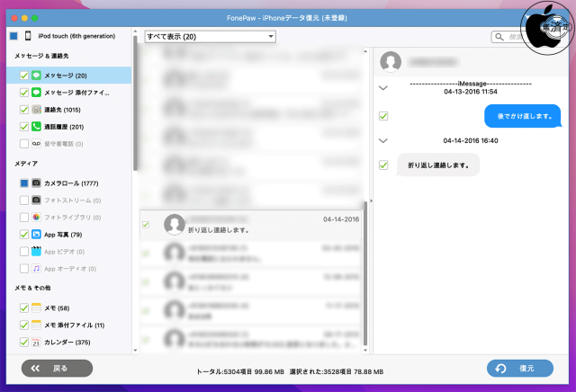Click the sidebar scrollbar thumb

135,102
